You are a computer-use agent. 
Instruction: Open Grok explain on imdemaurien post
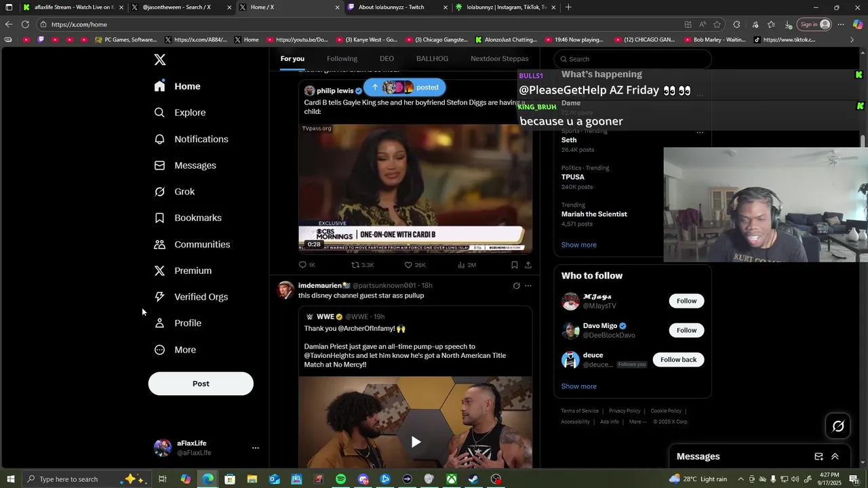point(516,286)
